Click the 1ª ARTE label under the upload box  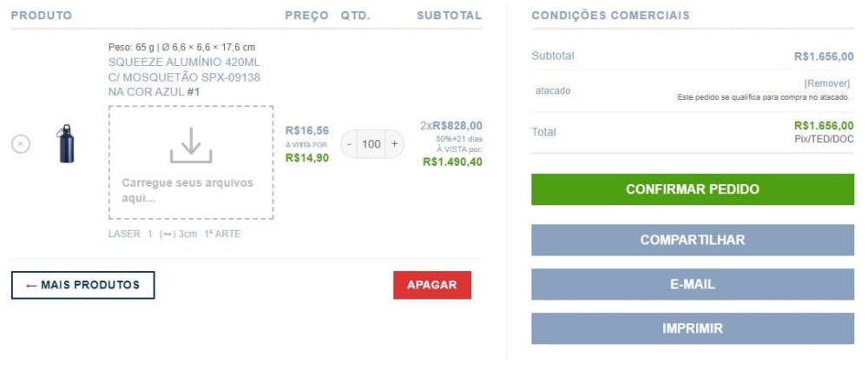coord(223,235)
